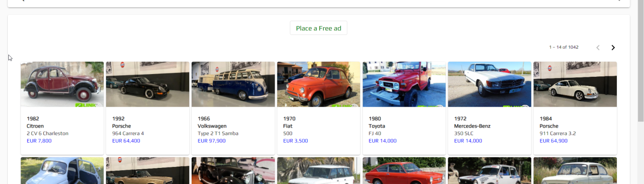Select the EUR 3,500 Fiat price
This screenshot has width=644, height=184.
295,141
